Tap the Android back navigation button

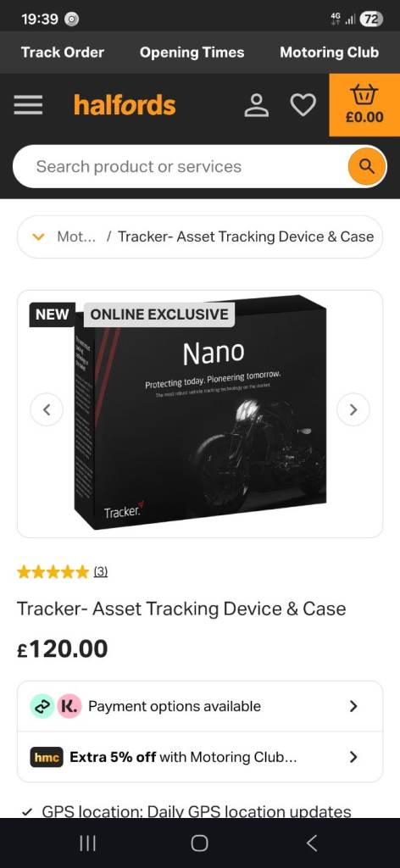312,843
